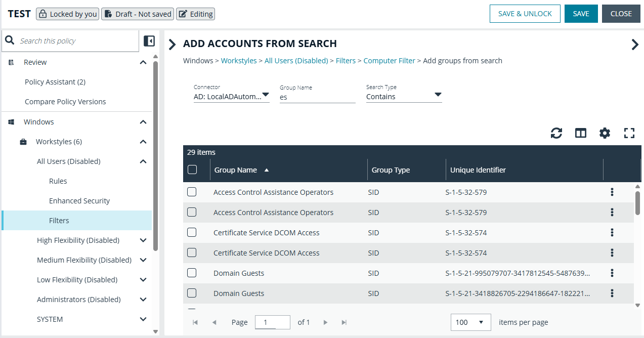Follow the Computer Filter breadcrumb link
This screenshot has width=644, height=338.
(389, 61)
